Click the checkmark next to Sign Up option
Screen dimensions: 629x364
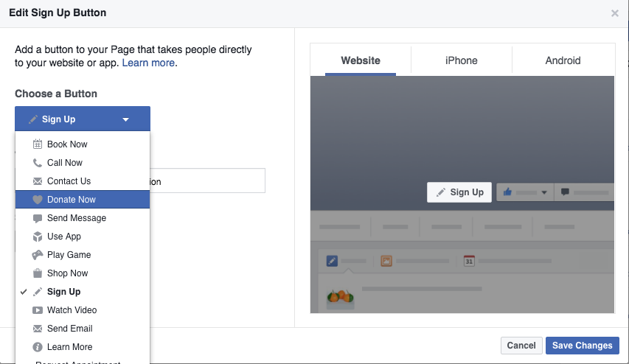(24, 292)
